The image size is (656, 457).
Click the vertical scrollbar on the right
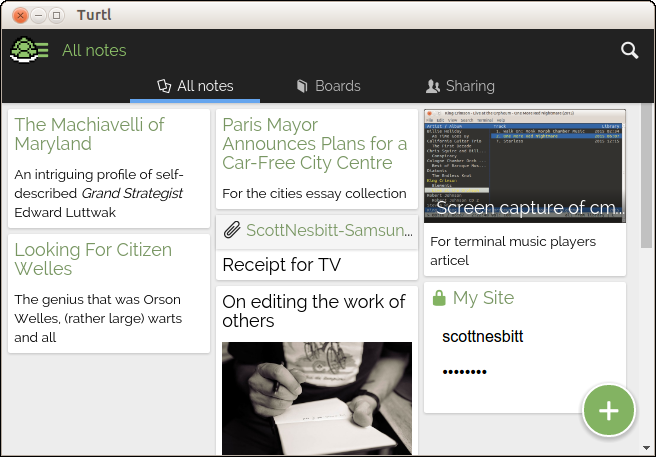tap(646, 180)
